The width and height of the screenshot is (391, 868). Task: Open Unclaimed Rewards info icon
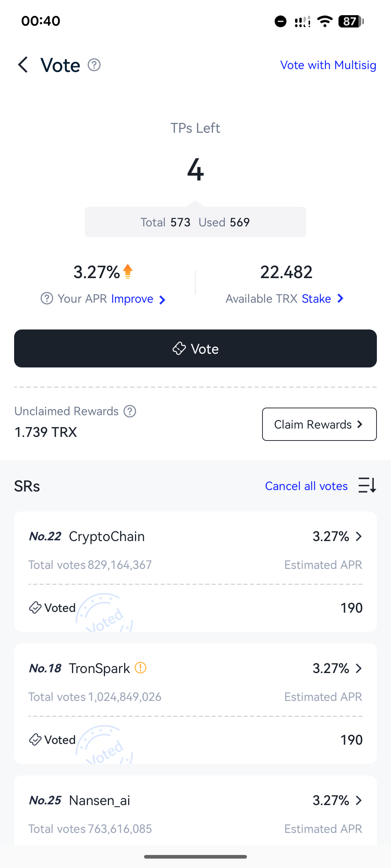pos(130,411)
